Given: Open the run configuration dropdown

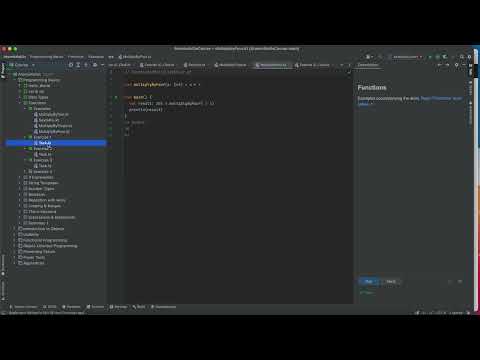Looking at the screenshot, I should (405, 57).
